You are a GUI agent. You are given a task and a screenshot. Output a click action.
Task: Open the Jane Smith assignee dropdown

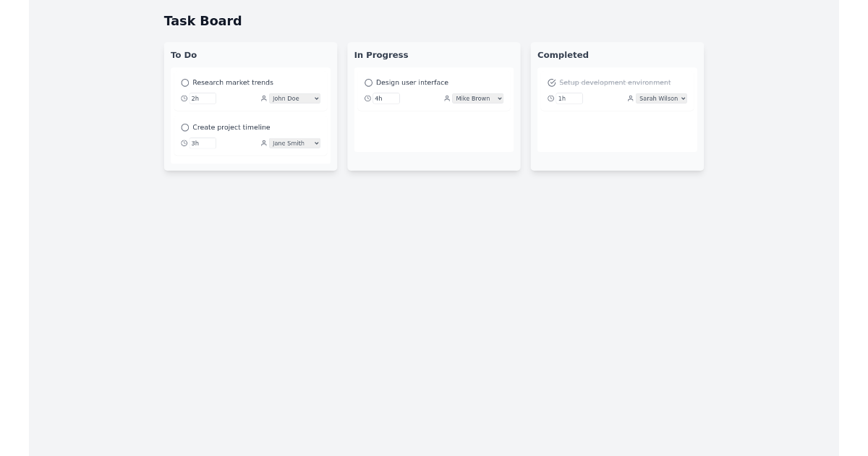294,143
